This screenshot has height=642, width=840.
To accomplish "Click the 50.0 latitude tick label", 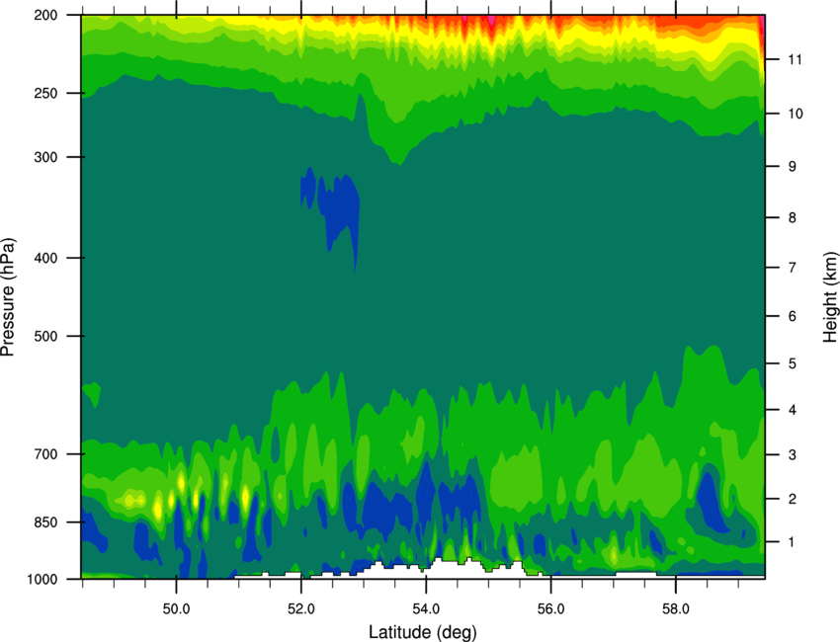I will point(176,609).
